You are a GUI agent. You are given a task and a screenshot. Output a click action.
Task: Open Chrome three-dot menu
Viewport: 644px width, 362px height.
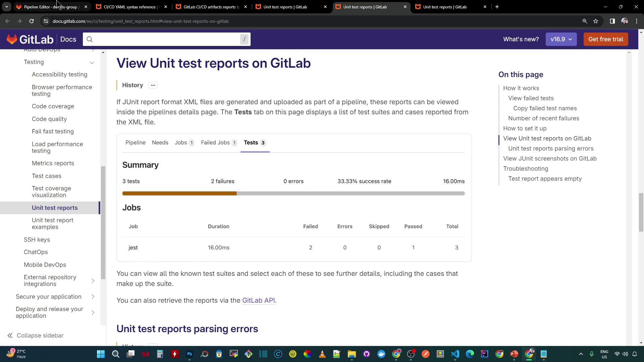coord(637,21)
